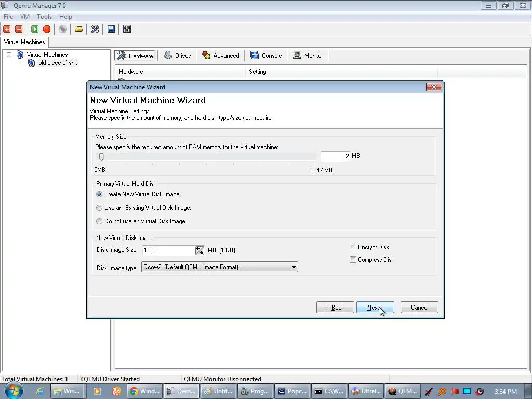532x399 pixels.
Task: Click the Disk Image Size field showing 1000
Action: tap(169, 250)
